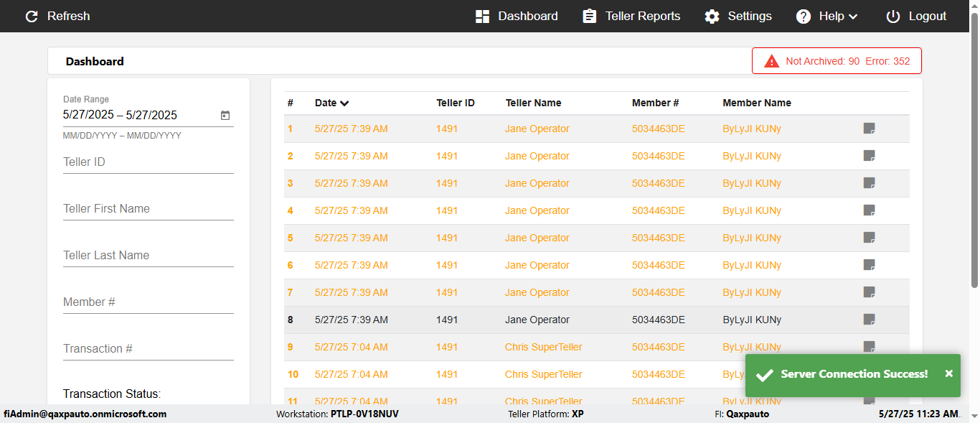Open the Dashboard grid icon

[x=482, y=17]
